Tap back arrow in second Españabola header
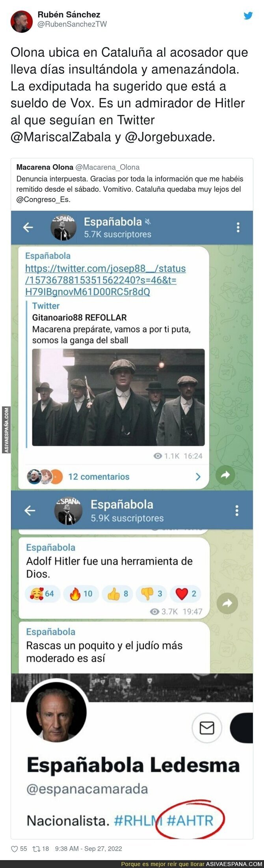 (30, 511)
